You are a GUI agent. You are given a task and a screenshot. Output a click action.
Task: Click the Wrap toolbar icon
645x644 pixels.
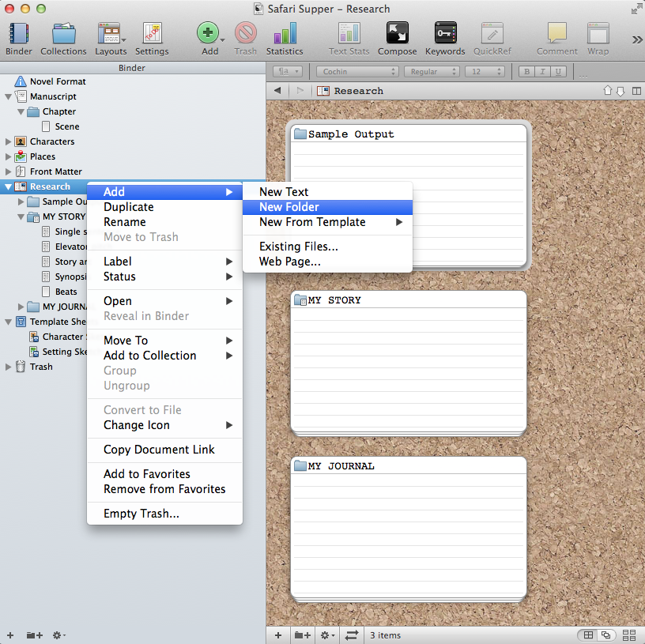(598, 34)
